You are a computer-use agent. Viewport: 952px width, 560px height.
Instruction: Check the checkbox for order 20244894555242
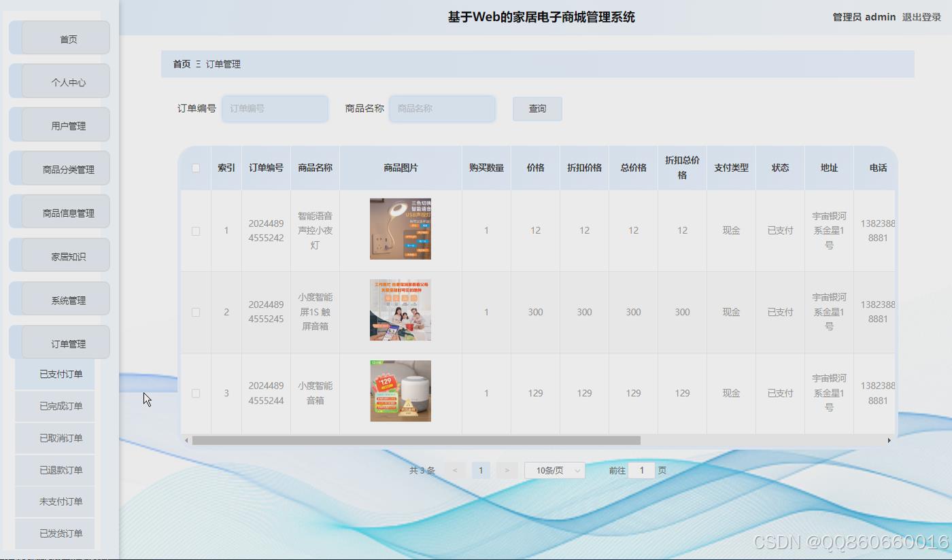(x=195, y=230)
